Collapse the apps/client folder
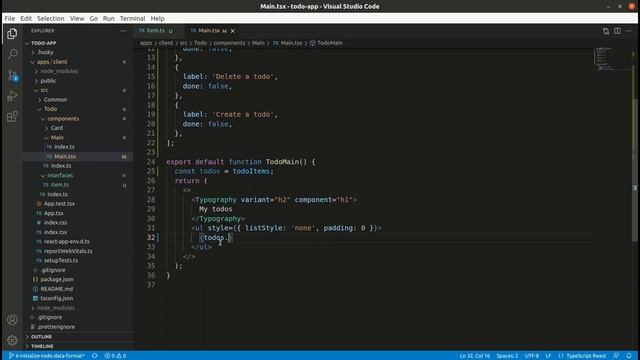 tap(78, 62)
